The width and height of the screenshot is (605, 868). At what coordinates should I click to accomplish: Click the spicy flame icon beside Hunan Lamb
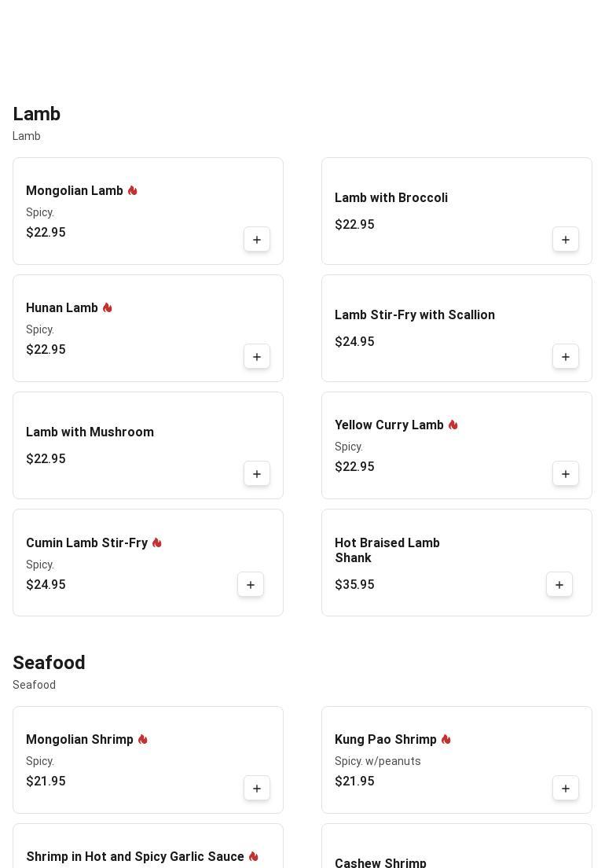[x=108, y=308]
